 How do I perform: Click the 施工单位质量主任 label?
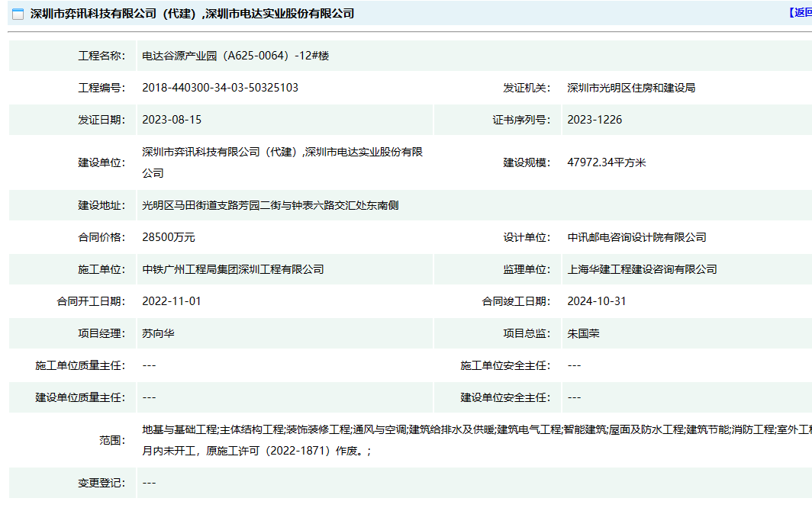80,366
